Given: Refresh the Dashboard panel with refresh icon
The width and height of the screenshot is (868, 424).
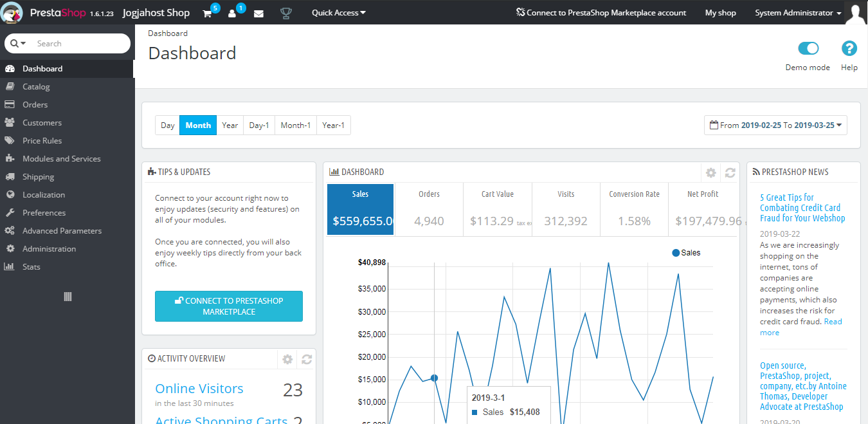Looking at the screenshot, I should (730, 172).
